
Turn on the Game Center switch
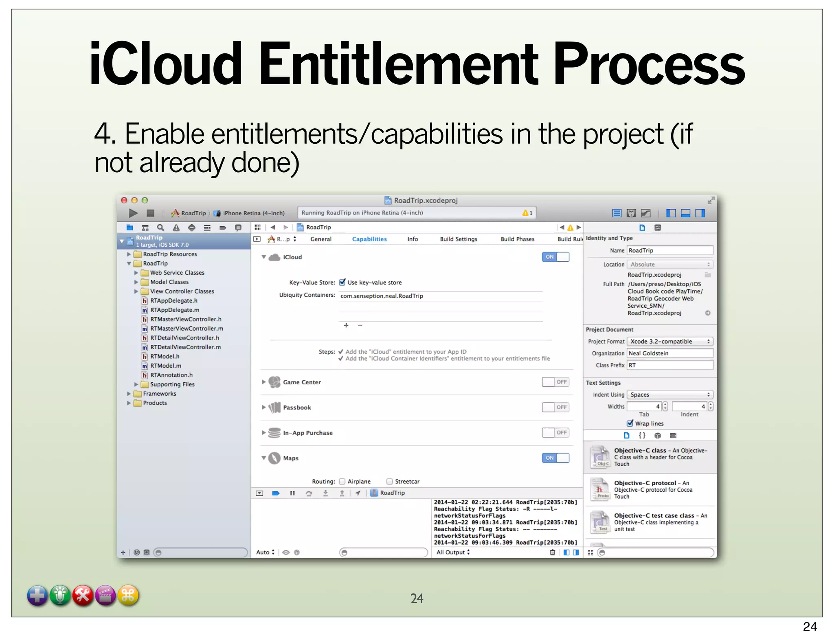tap(555, 382)
